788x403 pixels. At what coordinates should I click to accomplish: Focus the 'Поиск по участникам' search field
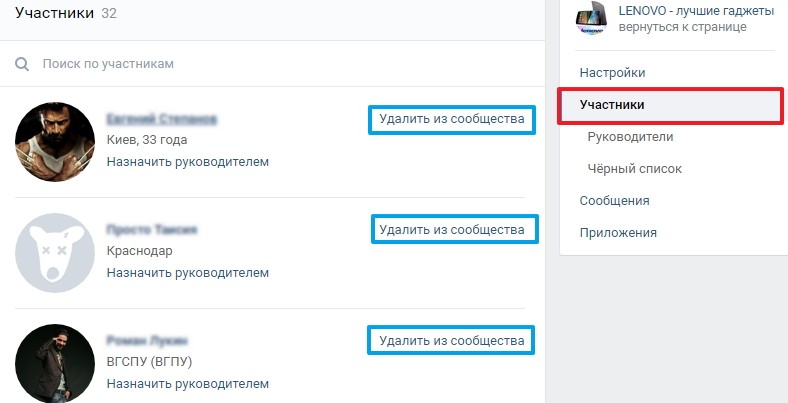pos(281,64)
